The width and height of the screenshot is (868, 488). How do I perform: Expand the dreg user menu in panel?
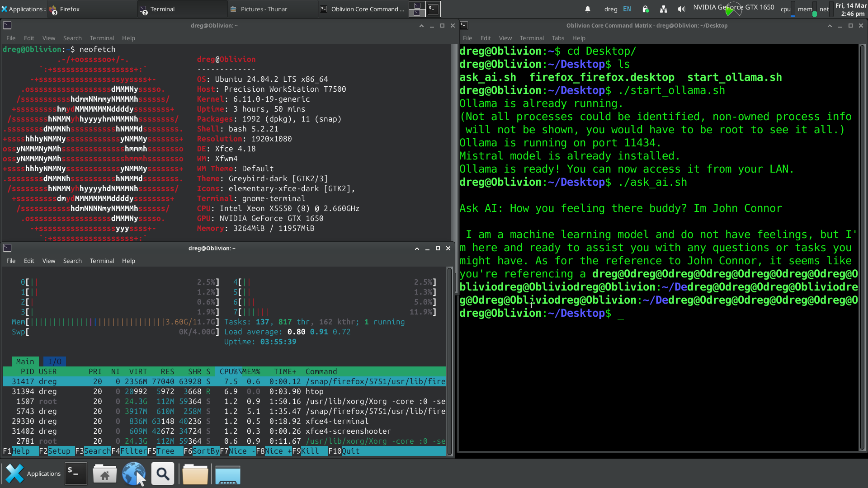tap(610, 9)
